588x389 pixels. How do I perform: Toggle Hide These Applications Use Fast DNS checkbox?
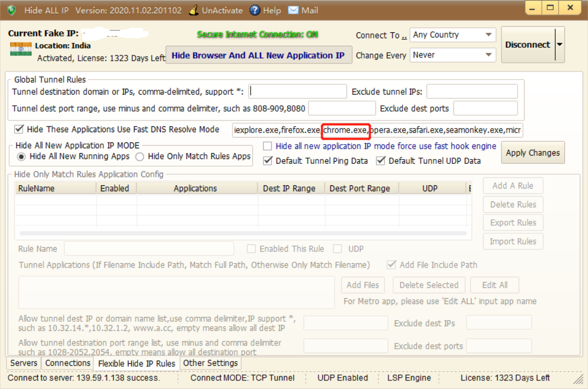19,129
